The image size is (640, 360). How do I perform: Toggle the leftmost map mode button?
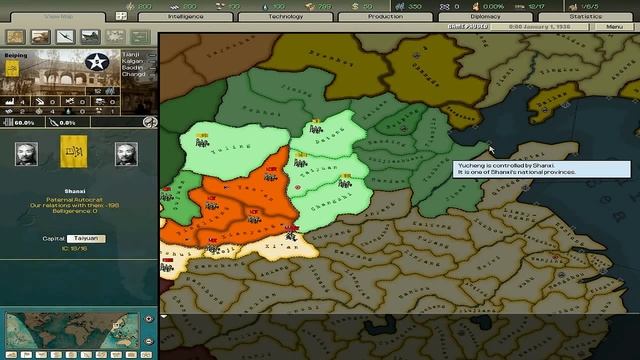coord(11,355)
